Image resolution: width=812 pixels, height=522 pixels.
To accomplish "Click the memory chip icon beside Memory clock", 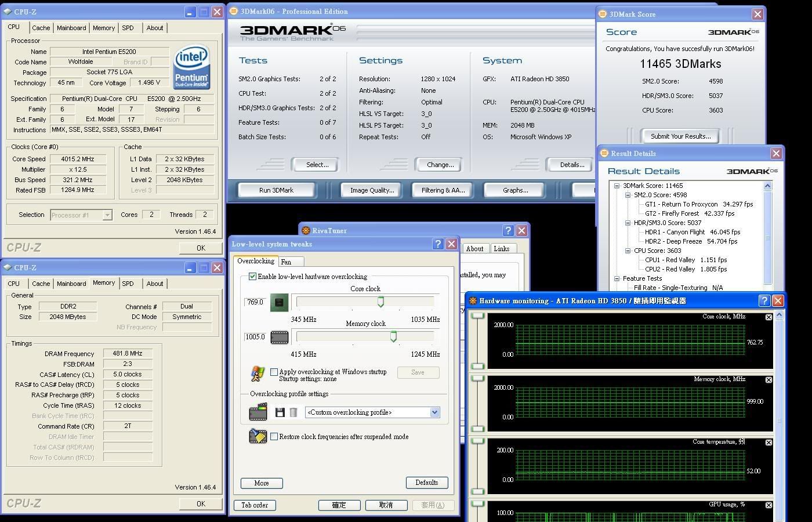I will (x=279, y=337).
